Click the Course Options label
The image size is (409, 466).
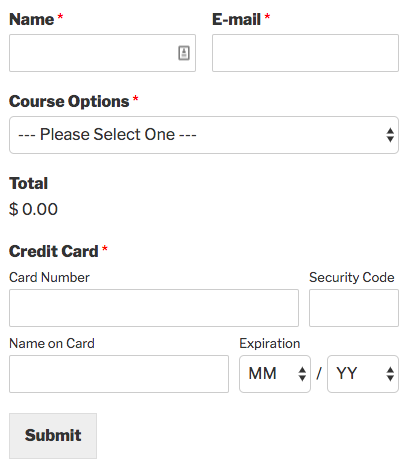pyautogui.click(x=69, y=101)
